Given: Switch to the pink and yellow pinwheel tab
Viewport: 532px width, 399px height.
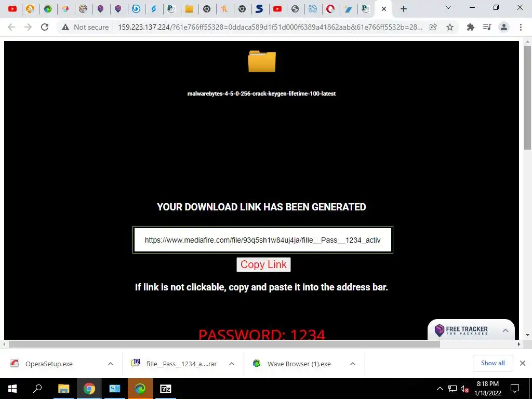Looking at the screenshot, I should [65, 9].
